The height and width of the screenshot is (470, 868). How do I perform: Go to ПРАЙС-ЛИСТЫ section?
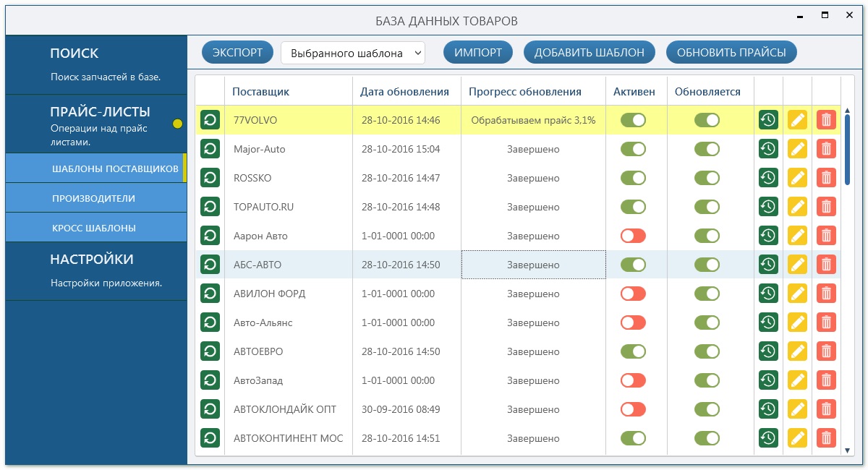(96, 124)
